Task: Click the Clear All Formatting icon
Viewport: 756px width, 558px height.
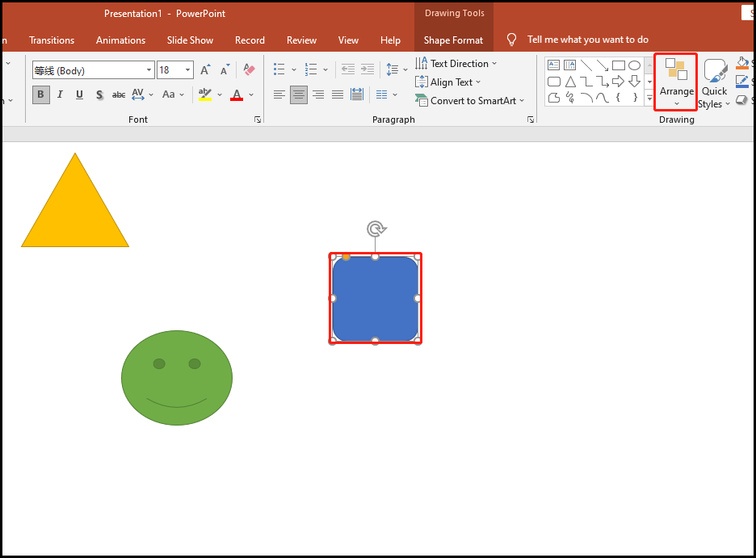Action: coord(248,70)
